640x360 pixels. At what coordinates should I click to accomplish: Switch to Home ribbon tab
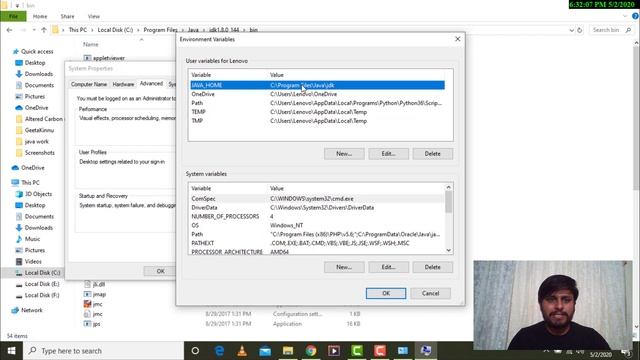40,16
